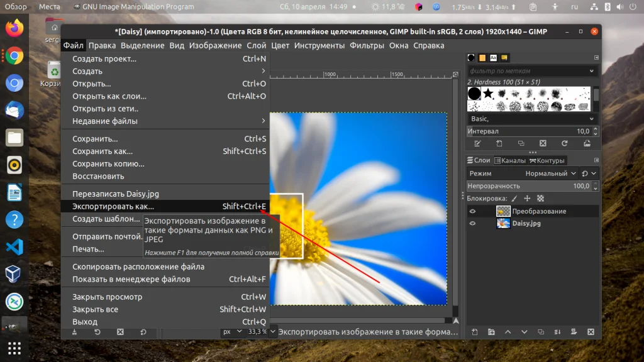Create a new layer

474,332
